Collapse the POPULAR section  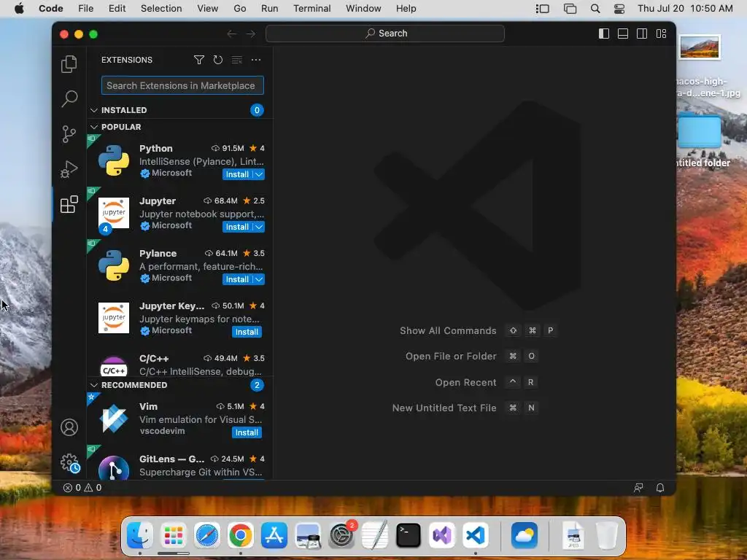[x=94, y=127]
